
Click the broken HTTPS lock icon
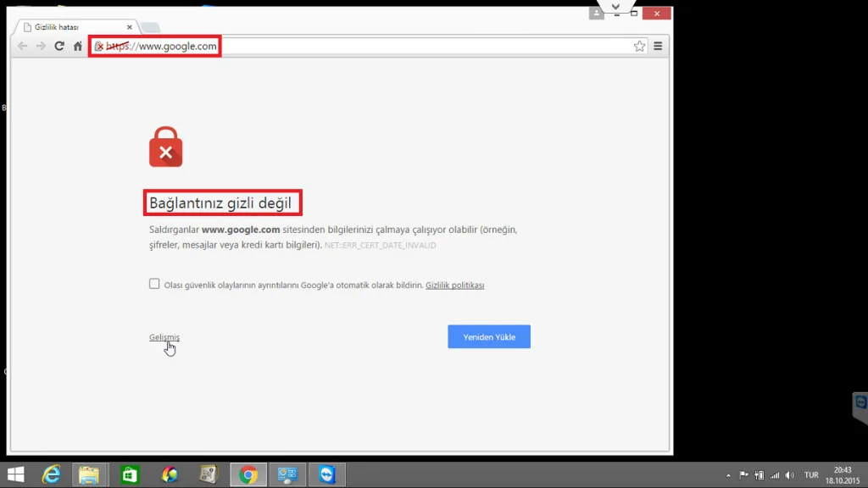tap(99, 47)
